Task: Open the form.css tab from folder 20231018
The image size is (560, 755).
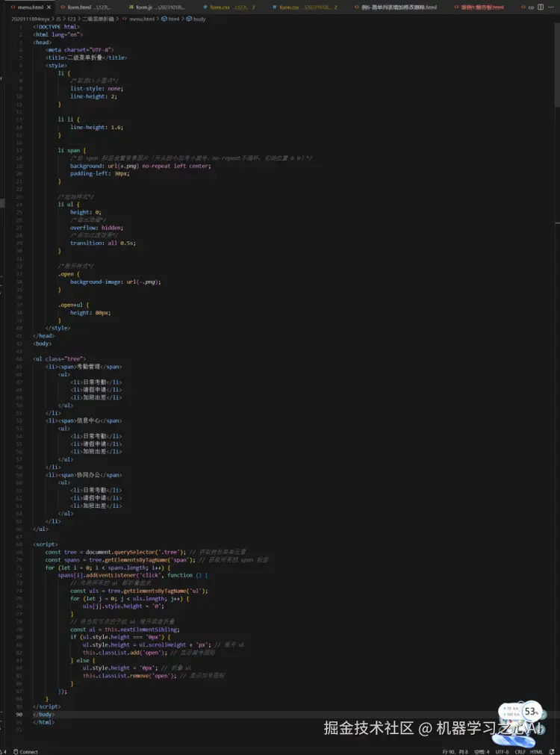Action: 305,7
